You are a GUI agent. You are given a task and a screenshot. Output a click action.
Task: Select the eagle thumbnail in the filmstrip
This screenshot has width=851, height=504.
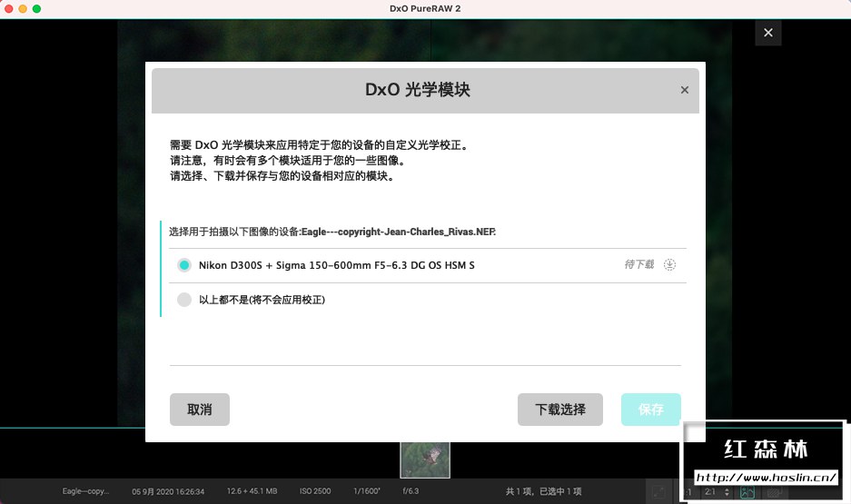click(x=425, y=460)
